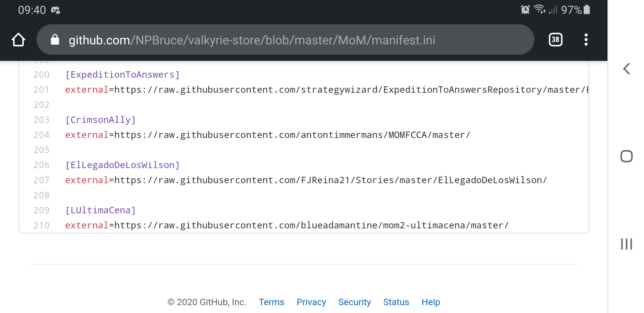This screenshot has width=644, height=313.
Task: Tap the antontimmermans MOMFCCA URL
Action: click(x=292, y=135)
